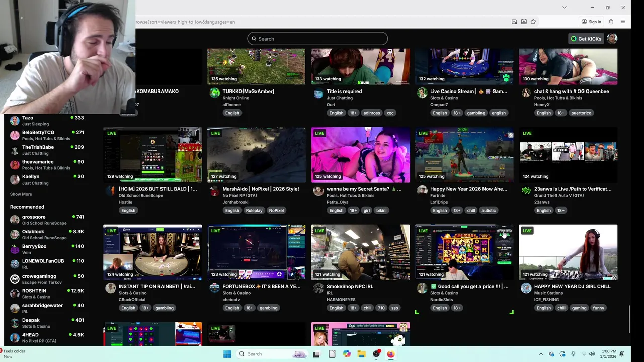Select the funny tag

pyautogui.click(x=598, y=308)
